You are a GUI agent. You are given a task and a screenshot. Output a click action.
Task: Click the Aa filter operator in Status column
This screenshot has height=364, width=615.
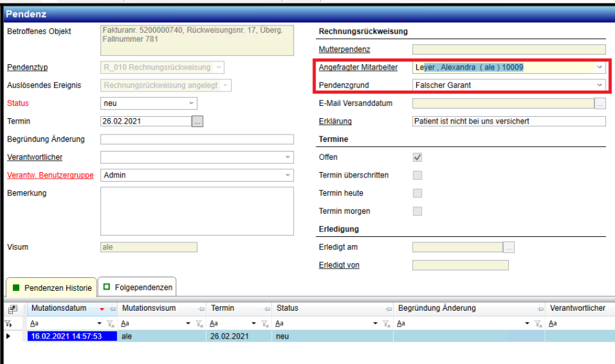click(x=279, y=324)
